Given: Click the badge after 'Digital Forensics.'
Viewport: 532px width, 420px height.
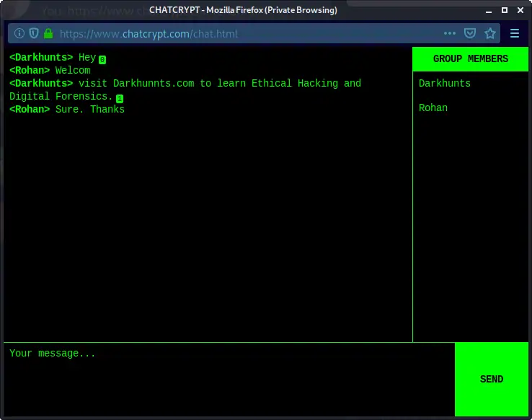Looking at the screenshot, I should pyautogui.click(x=120, y=99).
